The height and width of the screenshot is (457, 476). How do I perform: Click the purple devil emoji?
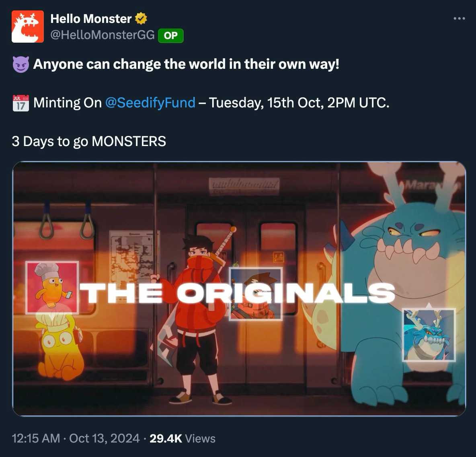click(x=21, y=64)
